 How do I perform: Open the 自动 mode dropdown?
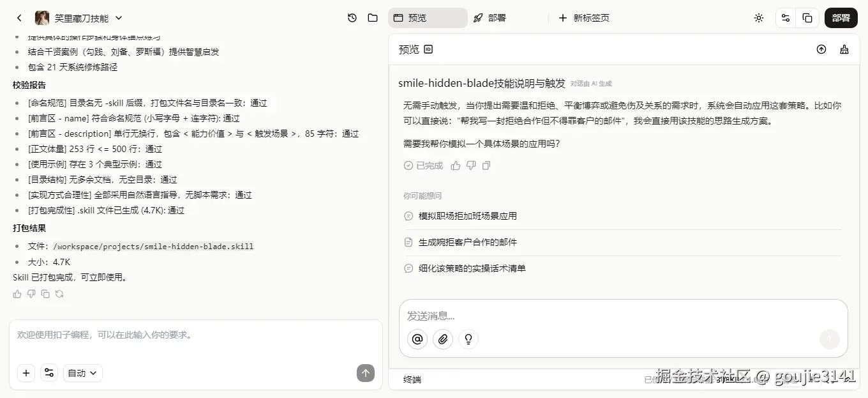pyautogui.click(x=82, y=372)
